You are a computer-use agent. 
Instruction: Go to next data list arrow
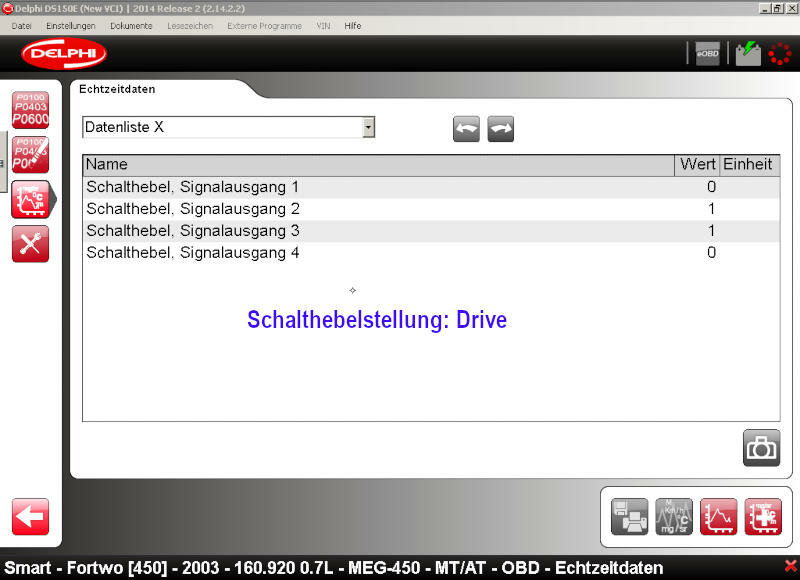pyautogui.click(x=500, y=129)
